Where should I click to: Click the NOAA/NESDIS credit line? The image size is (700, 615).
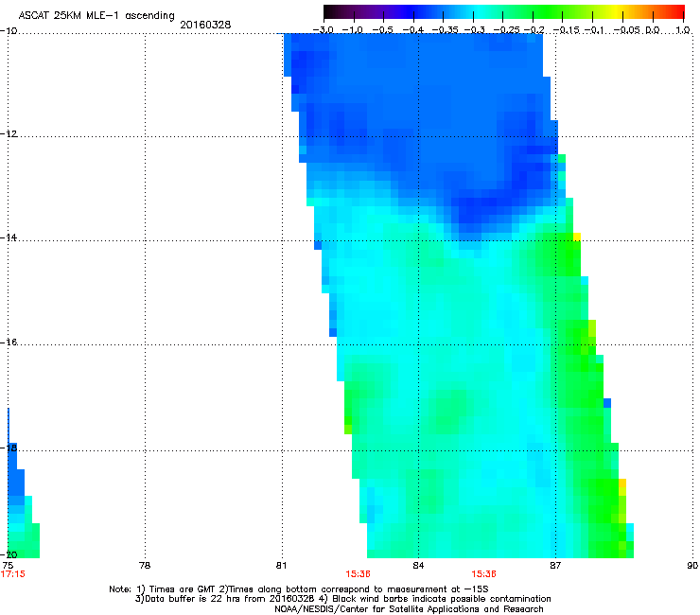(x=409, y=609)
